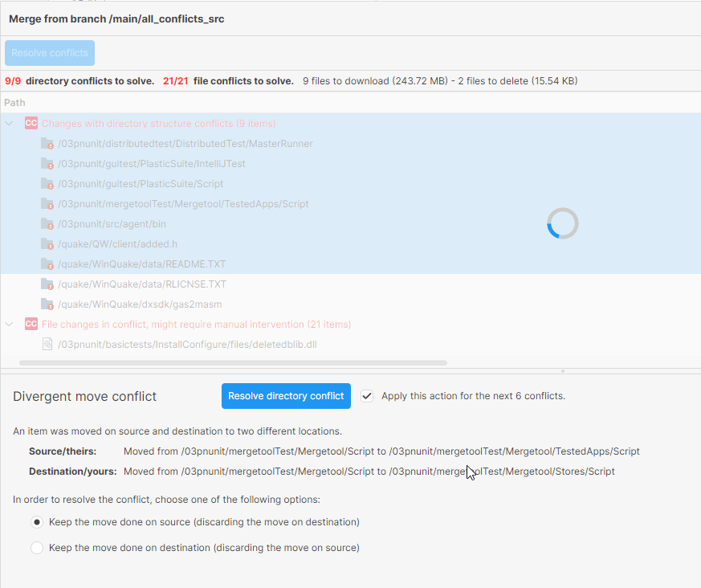Click the conflict folder icon for added.h
Viewport: 701px width, 588px height.
(47, 243)
